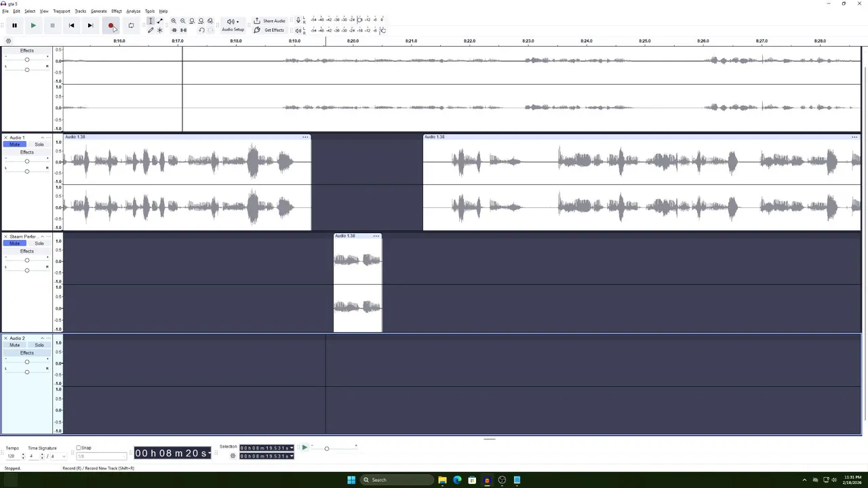Click the Audio 2 pan slider
868x488 pixels.
coord(27,372)
